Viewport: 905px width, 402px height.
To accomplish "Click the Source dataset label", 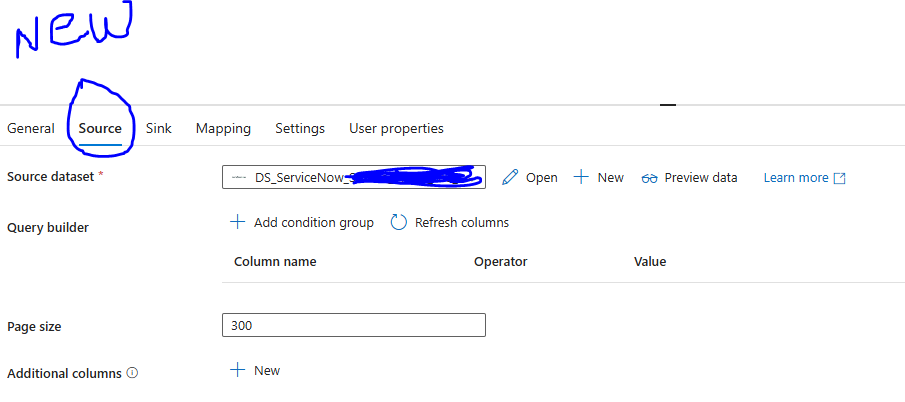I will 50,176.
